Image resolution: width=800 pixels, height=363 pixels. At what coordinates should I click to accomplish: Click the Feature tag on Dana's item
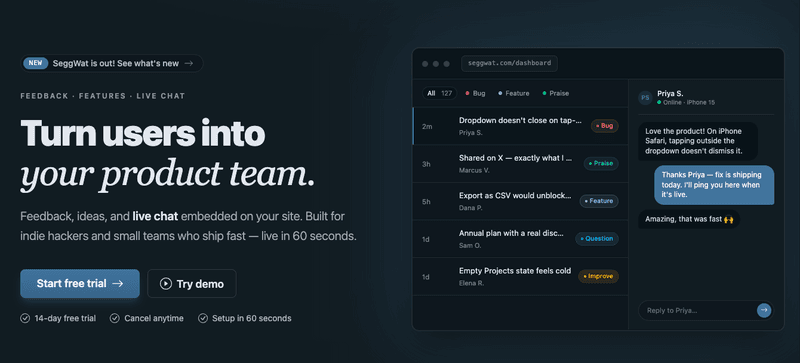[599, 201]
